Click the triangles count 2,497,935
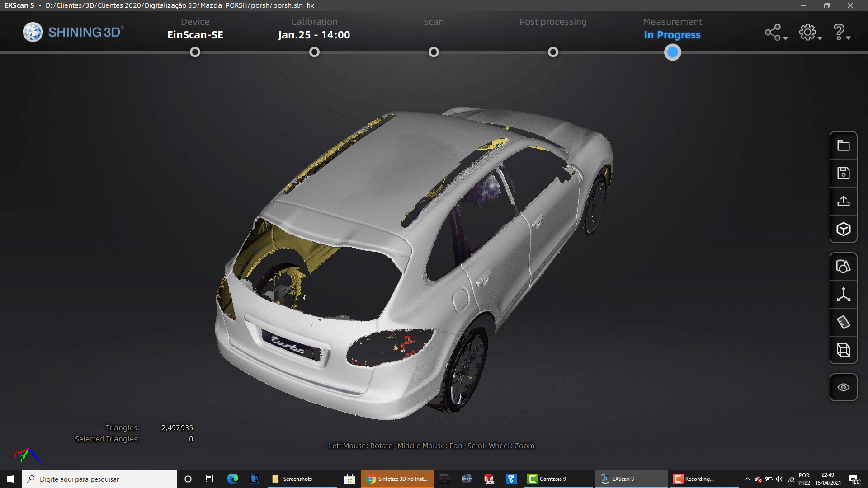This screenshot has width=868, height=488. pyautogui.click(x=177, y=427)
